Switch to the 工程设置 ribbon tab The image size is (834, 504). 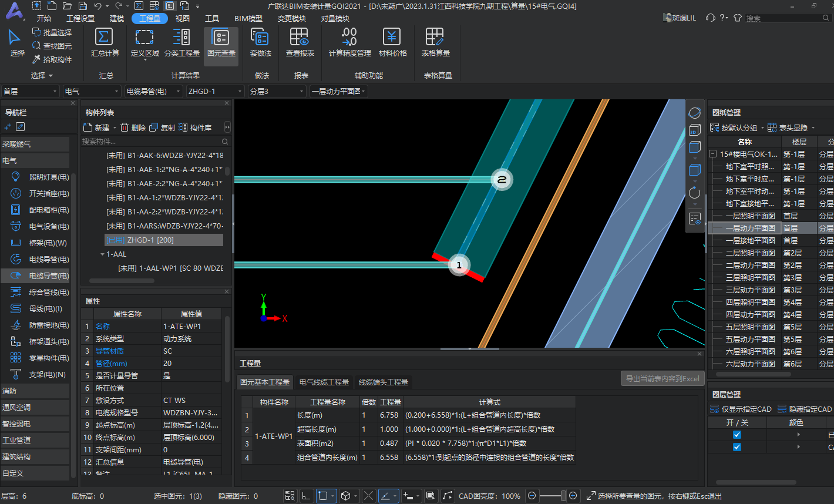pos(80,18)
